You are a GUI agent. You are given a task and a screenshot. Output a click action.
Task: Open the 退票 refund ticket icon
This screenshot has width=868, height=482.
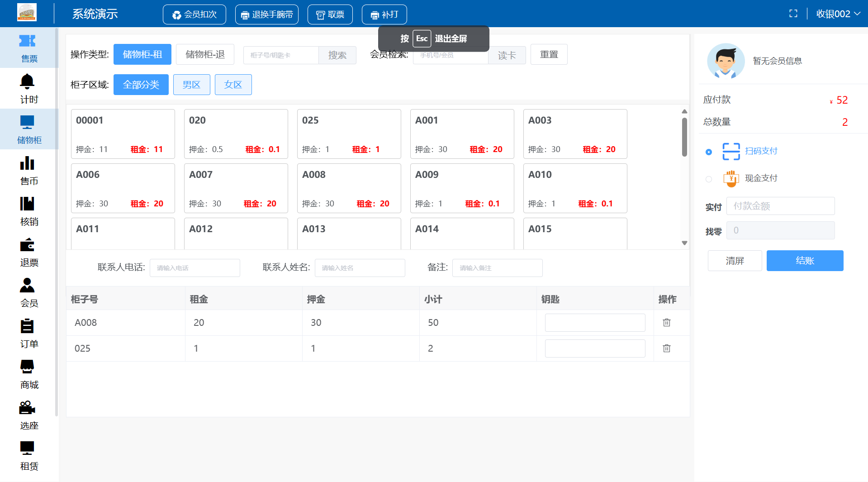(27, 245)
